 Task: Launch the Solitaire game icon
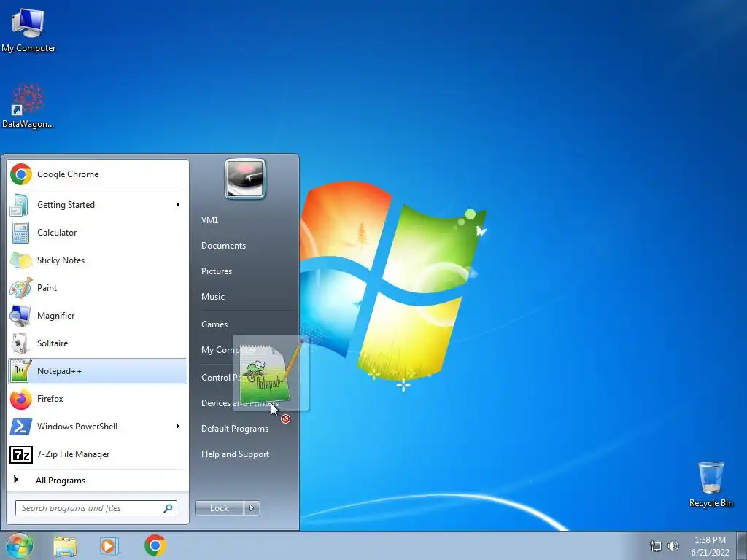pos(20,343)
